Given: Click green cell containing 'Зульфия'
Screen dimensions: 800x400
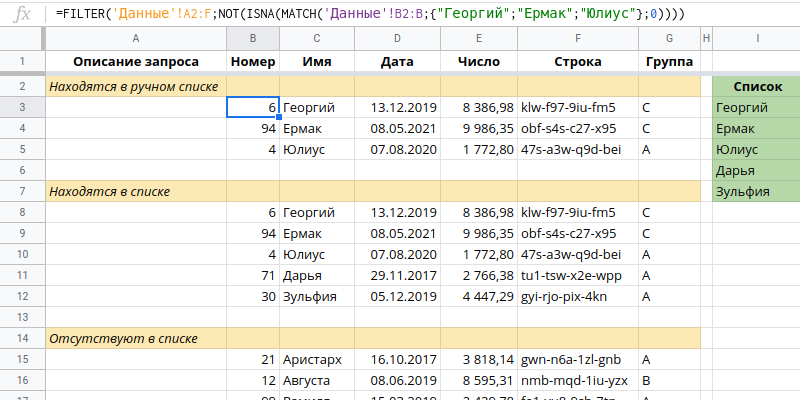Looking at the screenshot, I should [x=757, y=191].
